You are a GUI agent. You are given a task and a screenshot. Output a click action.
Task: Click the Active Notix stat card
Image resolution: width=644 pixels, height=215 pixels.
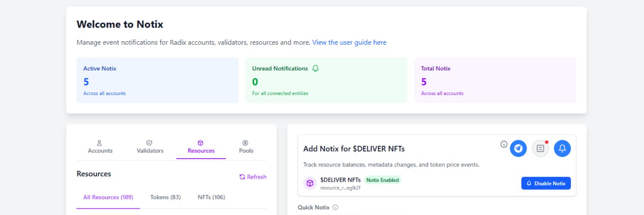tap(157, 80)
